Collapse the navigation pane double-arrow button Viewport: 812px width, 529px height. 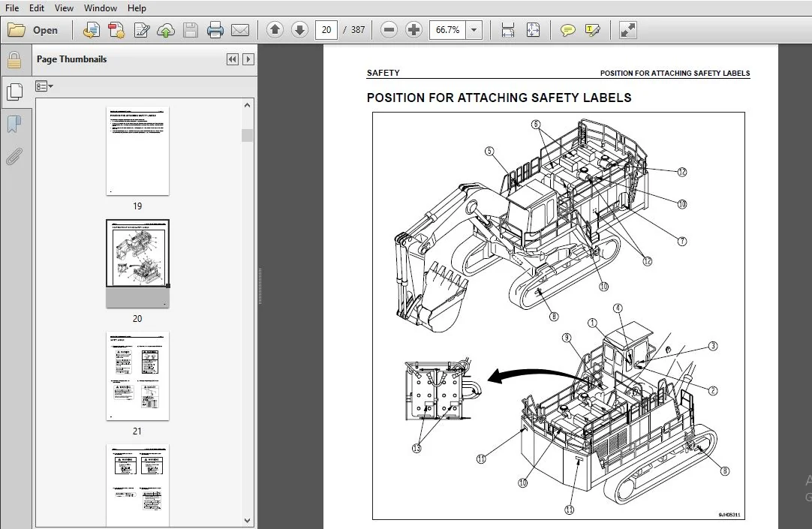[x=233, y=59]
